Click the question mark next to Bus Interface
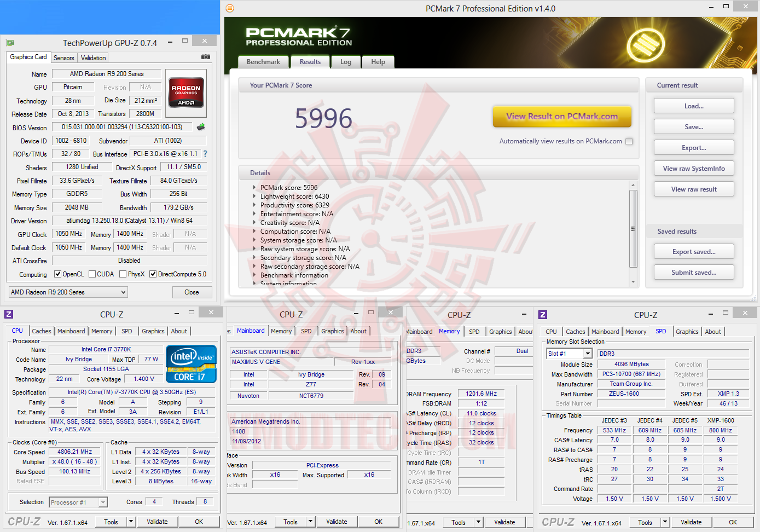The width and height of the screenshot is (760, 532). (x=205, y=154)
